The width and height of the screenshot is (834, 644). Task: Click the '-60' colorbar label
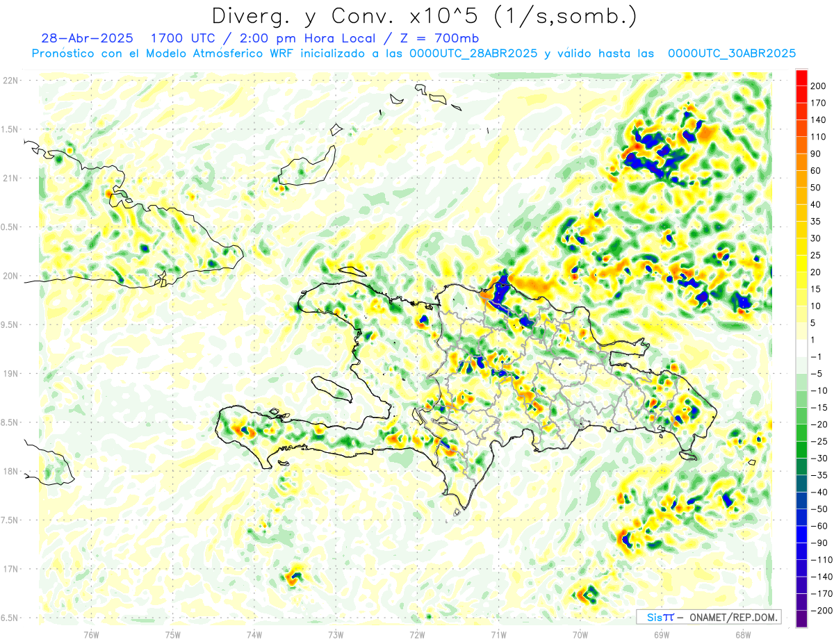click(818, 526)
